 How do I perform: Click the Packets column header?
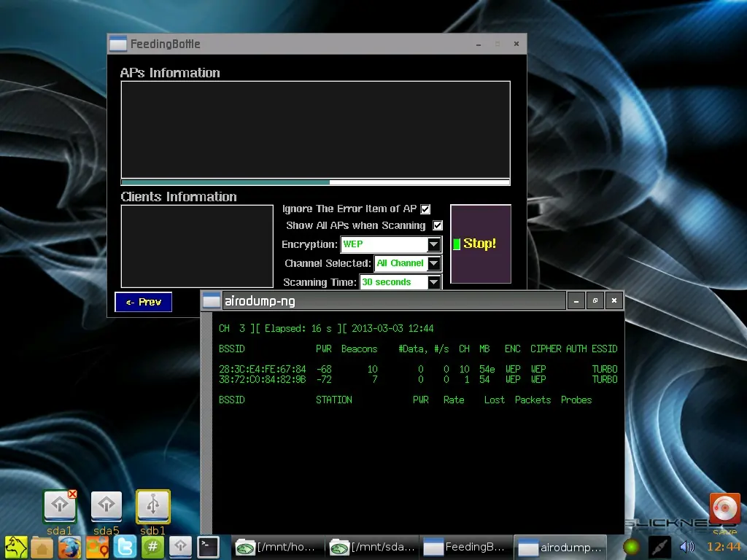533,400
